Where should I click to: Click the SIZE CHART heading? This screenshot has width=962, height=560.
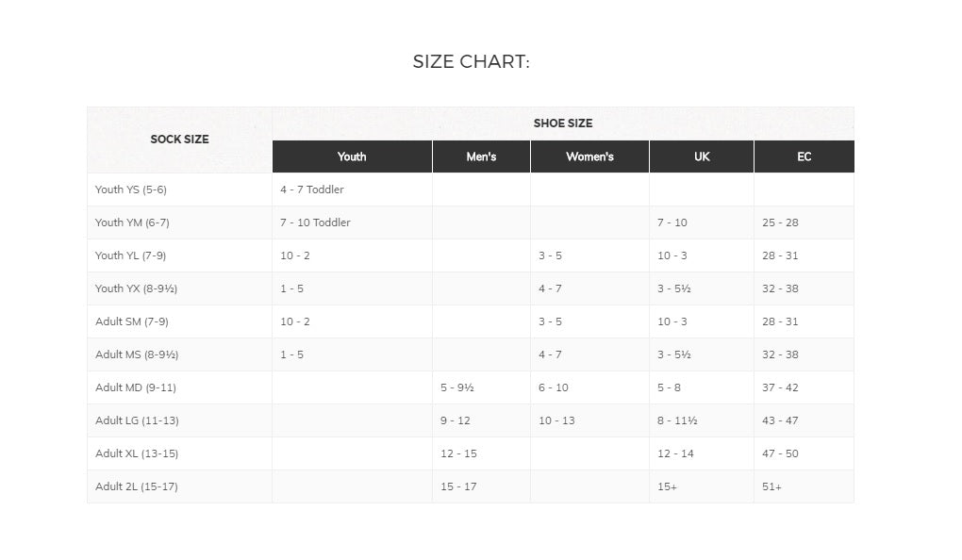click(471, 61)
